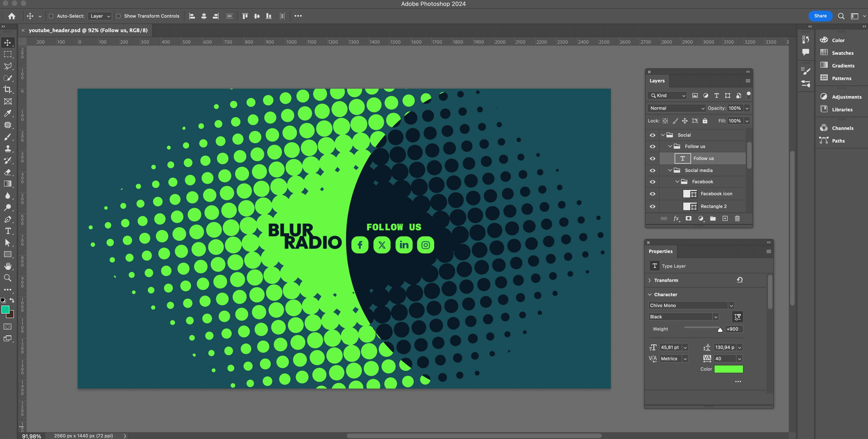This screenshot has width=868, height=439.
Task: Add a layer mask icon
Action: pyautogui.click(x=688, y=218)
